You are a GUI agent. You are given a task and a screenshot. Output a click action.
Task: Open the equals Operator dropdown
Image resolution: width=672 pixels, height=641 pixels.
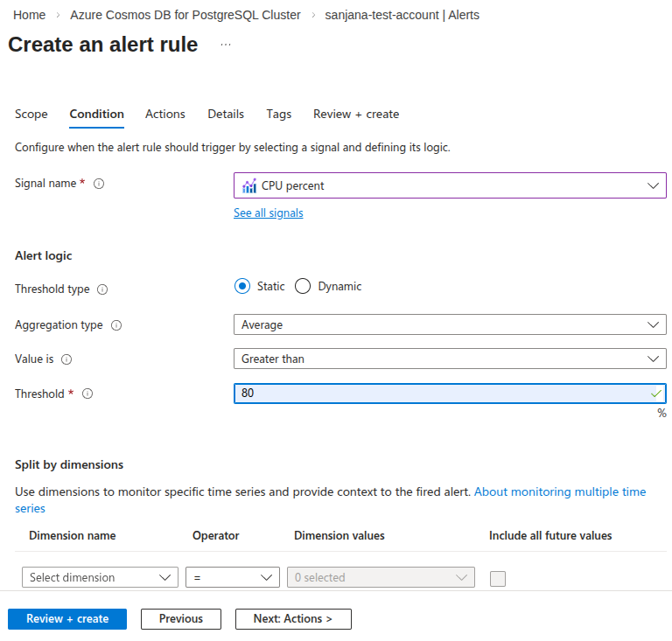[x=232, y=577]
